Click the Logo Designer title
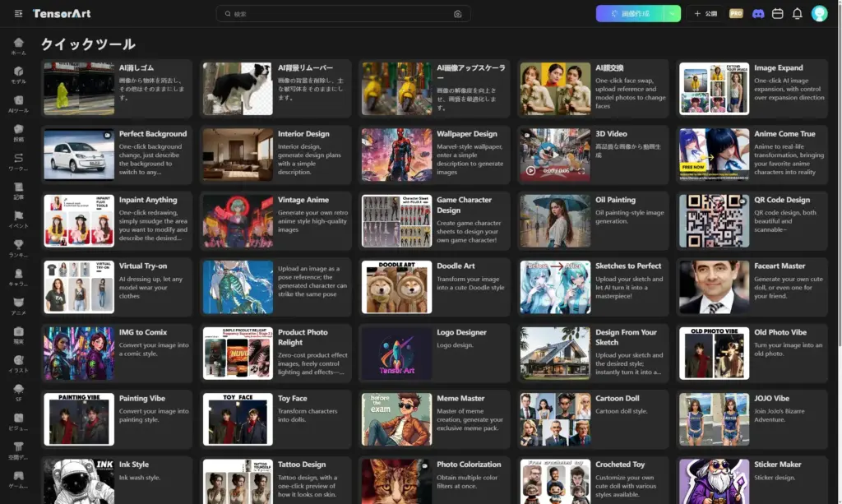Viewport: 842px width, 504px height. point(461,332)
